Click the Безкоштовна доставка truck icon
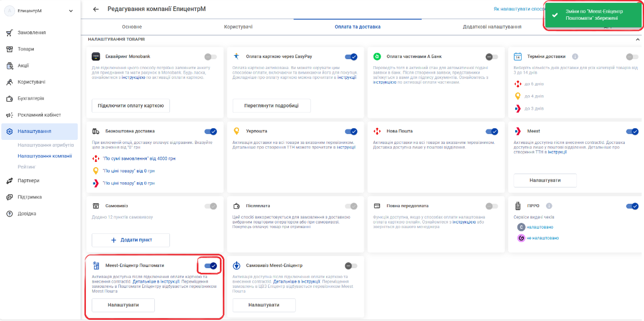The image size is (644, 321). pos(96,132)
